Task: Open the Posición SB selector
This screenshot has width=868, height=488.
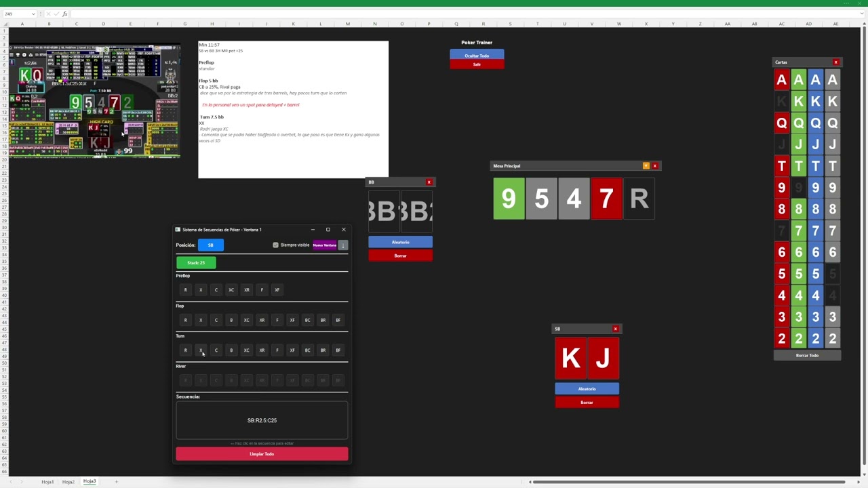Action: [211, 245]
